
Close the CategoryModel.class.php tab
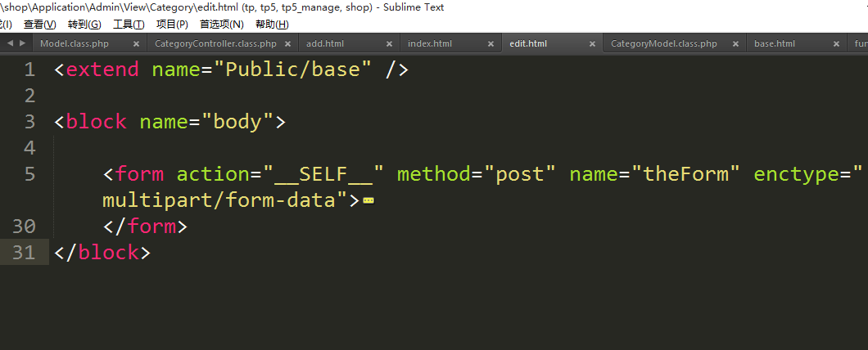(x=736, y=44)
